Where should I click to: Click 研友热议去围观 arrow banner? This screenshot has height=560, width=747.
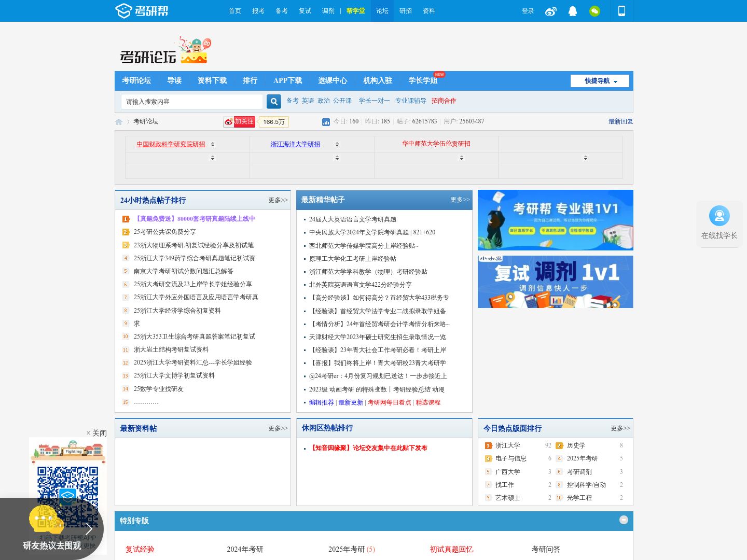52,529
